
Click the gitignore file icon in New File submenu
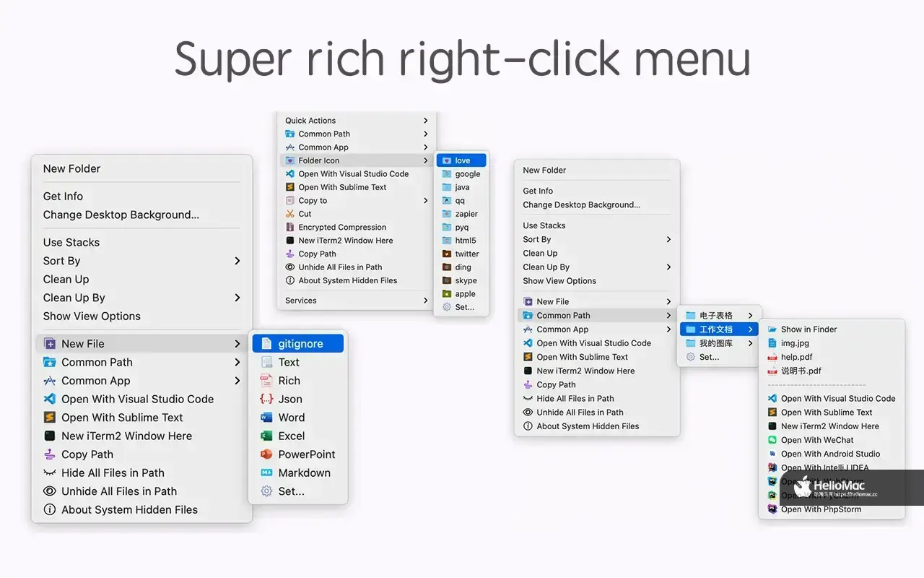(266, 344)
